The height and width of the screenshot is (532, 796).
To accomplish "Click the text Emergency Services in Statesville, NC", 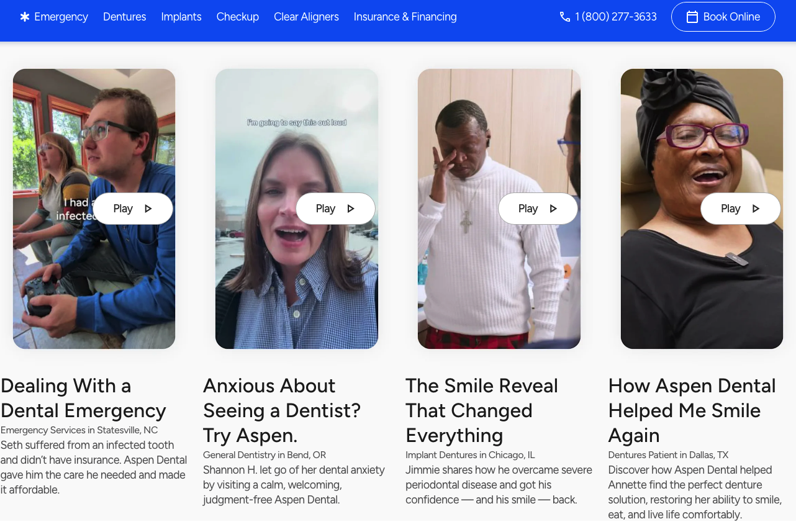I will point(79,430).
